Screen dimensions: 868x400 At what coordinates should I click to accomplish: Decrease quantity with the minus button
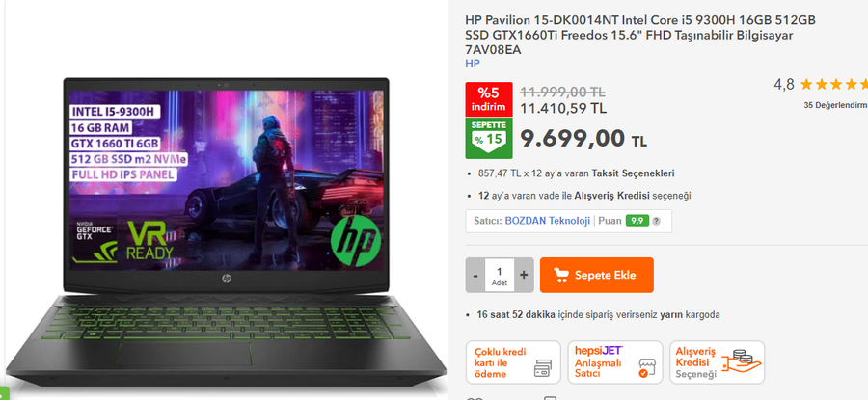[475, 275]
